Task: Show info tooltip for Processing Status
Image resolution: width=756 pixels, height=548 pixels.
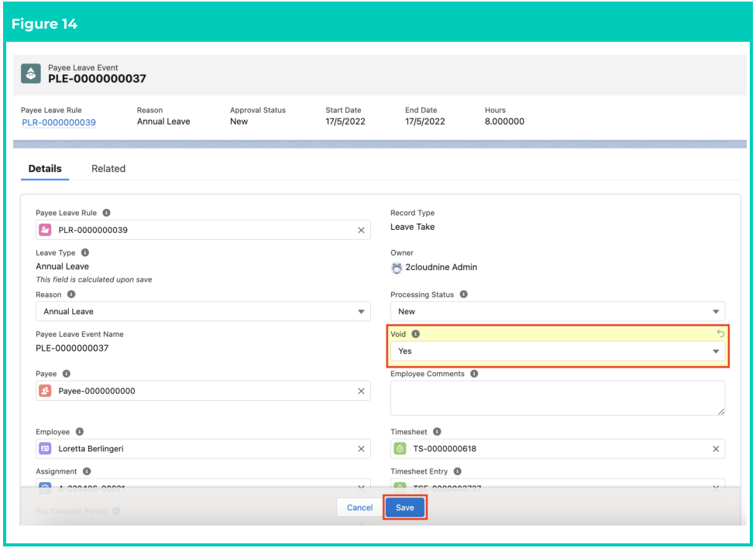Action: tap(464, 294)
